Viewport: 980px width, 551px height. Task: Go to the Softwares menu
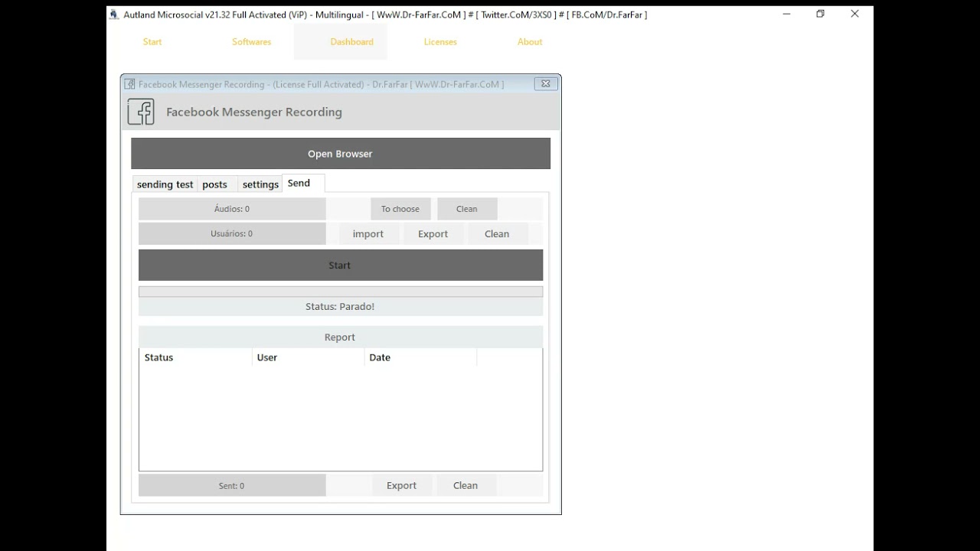(252, 42)
